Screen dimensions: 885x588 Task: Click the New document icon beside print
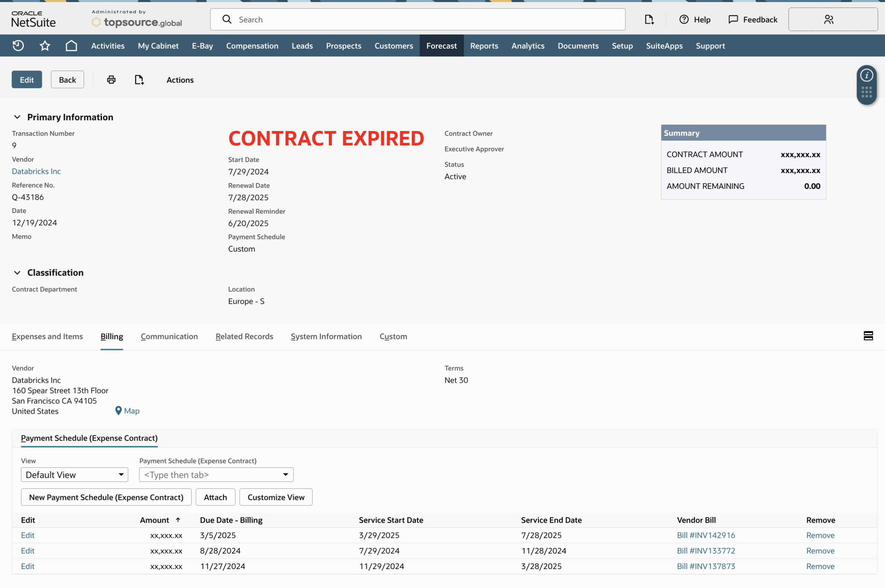click(139, 80)
